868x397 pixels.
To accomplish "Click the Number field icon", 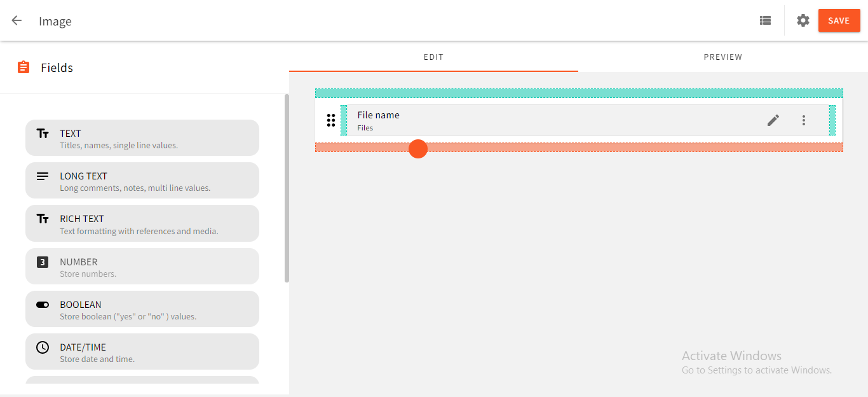I will click(43, 262).
